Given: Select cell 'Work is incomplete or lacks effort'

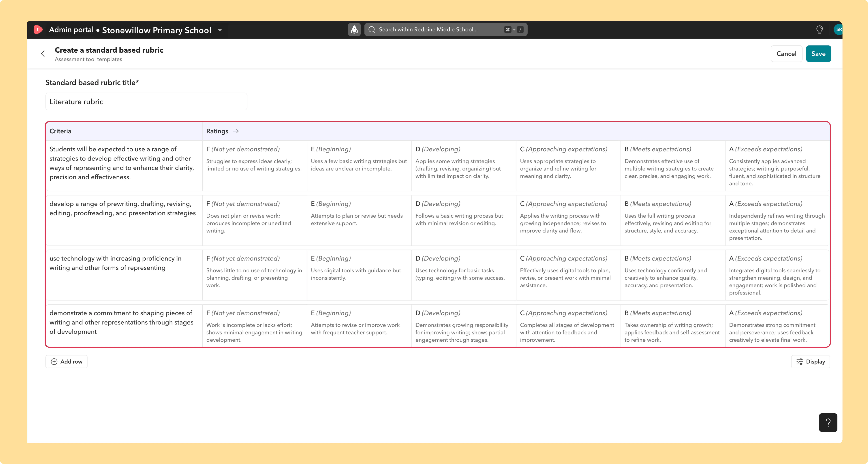Looking at the screenshot, I should [x=255, y=325].
